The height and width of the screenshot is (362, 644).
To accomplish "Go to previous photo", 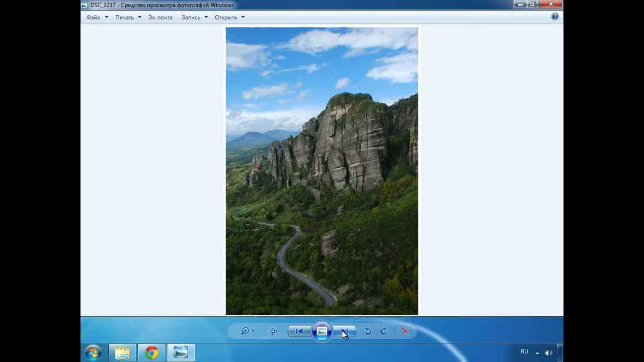I will coord(299,331).
